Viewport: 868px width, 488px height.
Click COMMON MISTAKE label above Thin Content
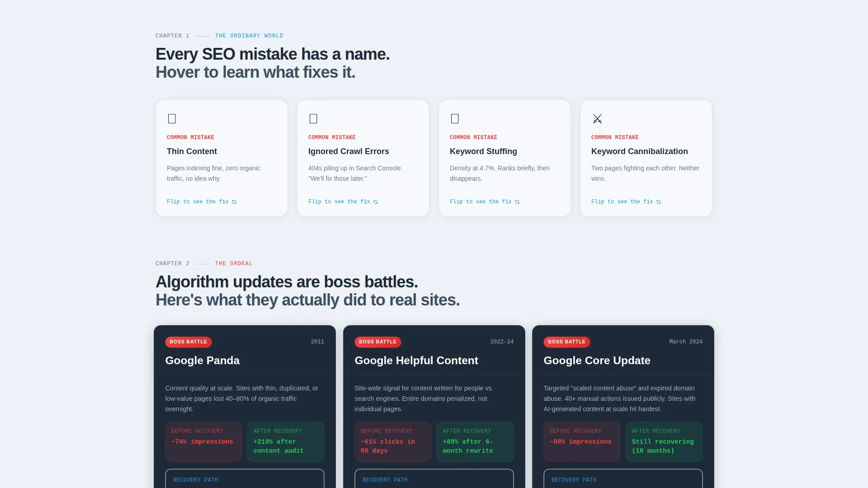(x=190, y=137)
